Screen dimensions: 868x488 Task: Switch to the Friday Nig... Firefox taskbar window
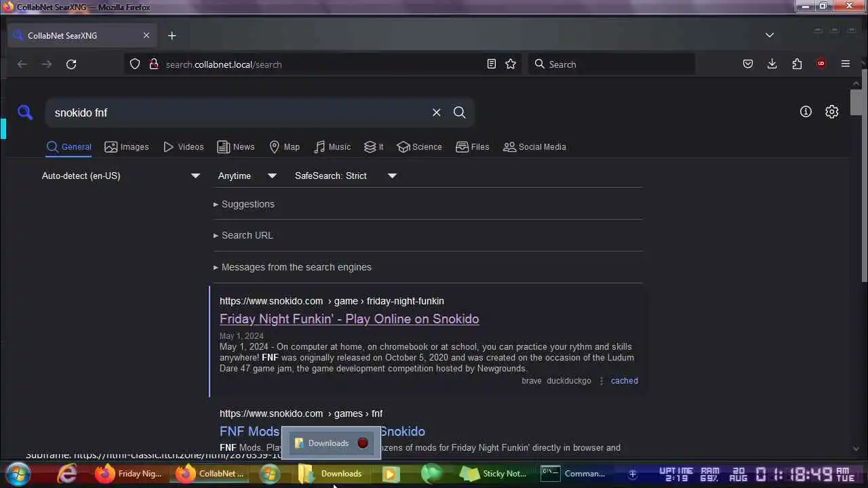point(129,474)
